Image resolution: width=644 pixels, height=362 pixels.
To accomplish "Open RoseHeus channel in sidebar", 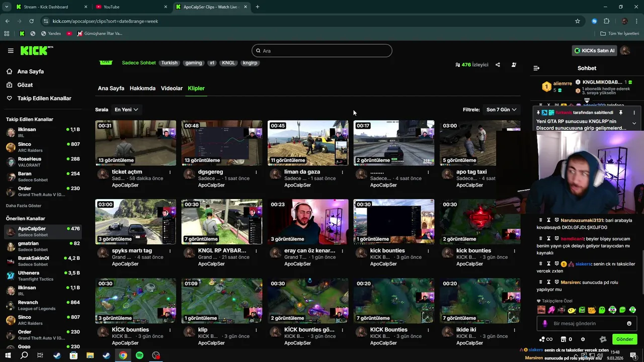I will 43,162.
